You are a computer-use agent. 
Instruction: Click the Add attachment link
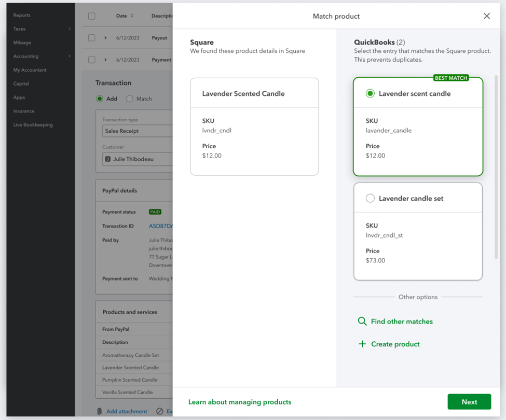tap(127, 411)
